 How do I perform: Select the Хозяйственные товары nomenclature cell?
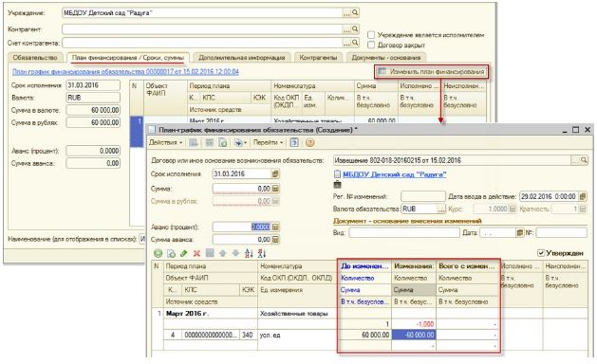tap(298, 314)
